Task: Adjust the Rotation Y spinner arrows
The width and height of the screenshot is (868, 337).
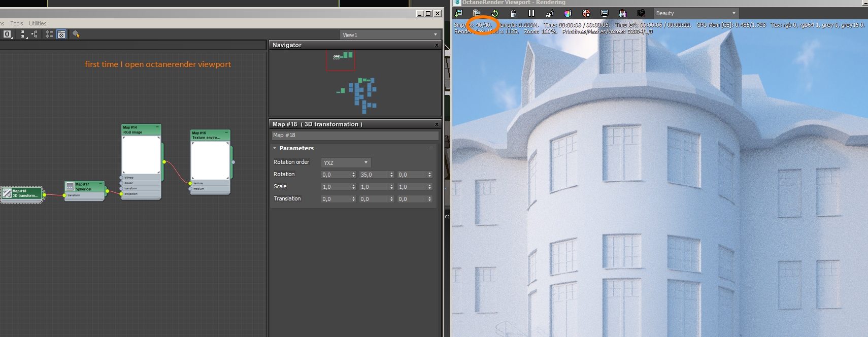Action: (x=391, y=175)
